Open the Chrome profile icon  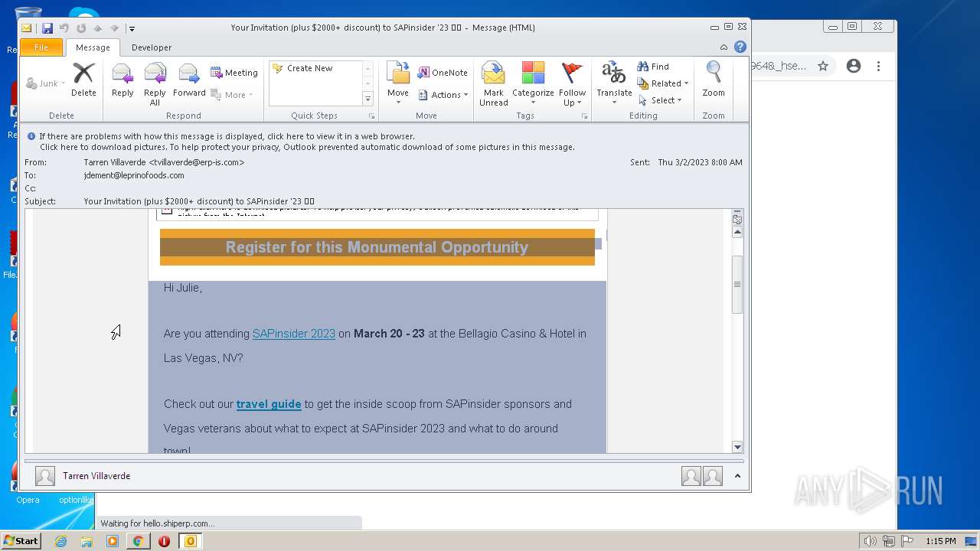click(854, 67)
